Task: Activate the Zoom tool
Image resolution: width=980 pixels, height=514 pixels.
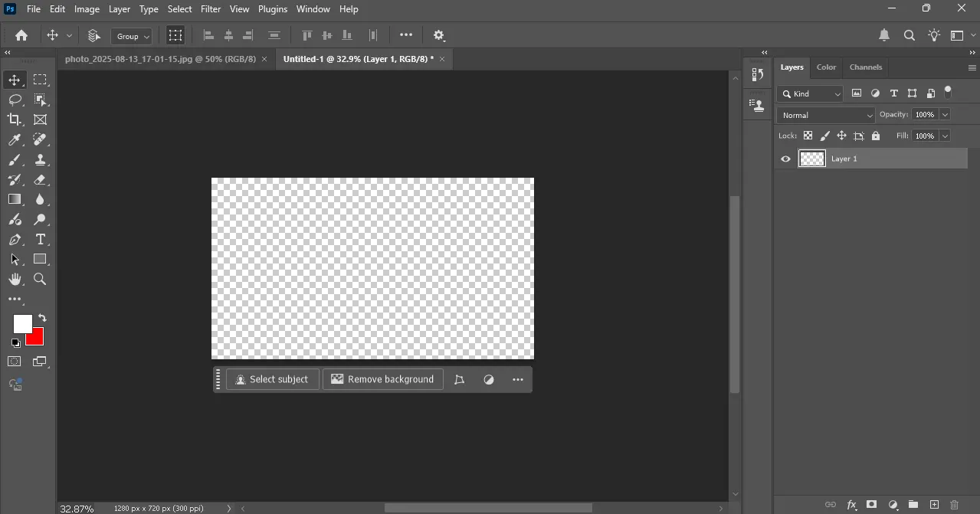Action: point(41,279)
